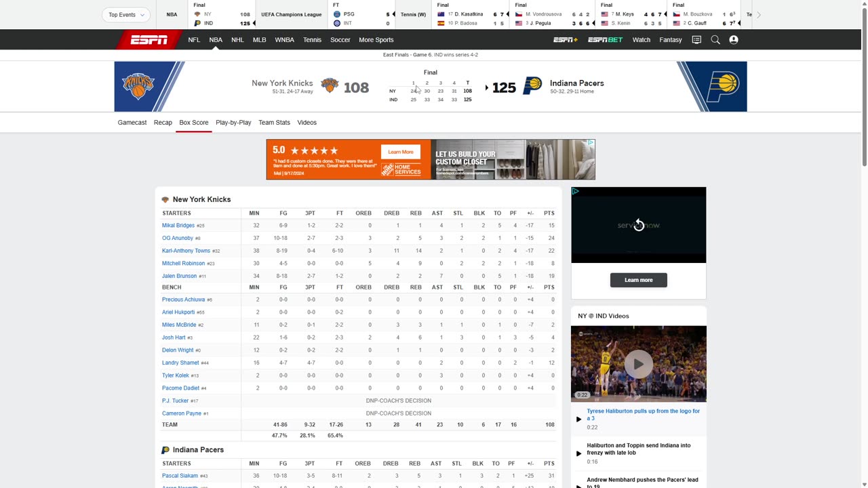Switch to the Videos tab
The image size is (868, 488).
[307, 123]
